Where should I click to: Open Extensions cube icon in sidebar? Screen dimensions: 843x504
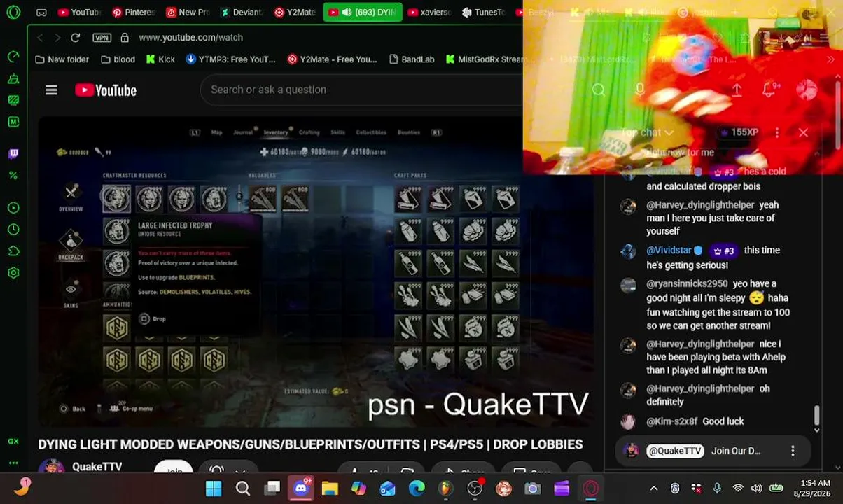tap(13, 251)
